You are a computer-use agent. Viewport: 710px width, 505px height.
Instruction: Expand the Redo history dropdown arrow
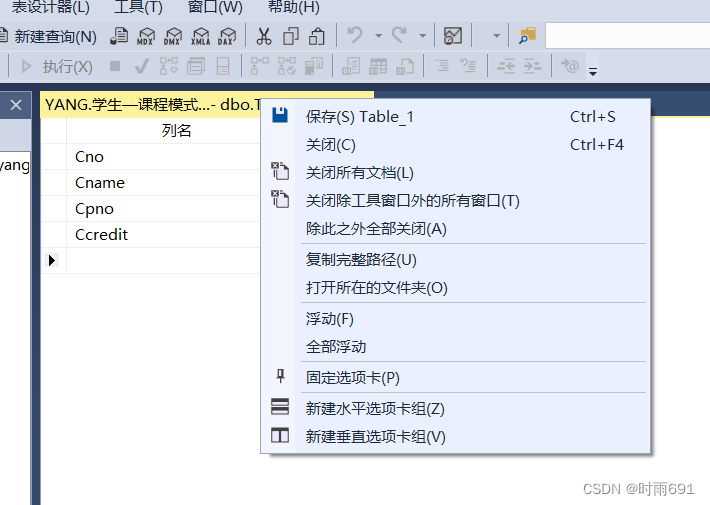coord(422,35)
